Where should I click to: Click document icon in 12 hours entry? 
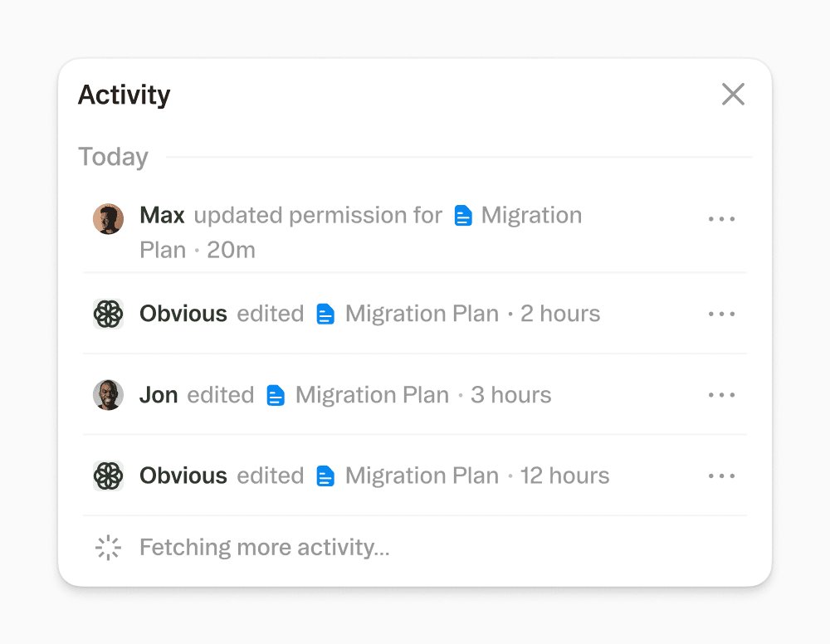click(x=325, y=476)
